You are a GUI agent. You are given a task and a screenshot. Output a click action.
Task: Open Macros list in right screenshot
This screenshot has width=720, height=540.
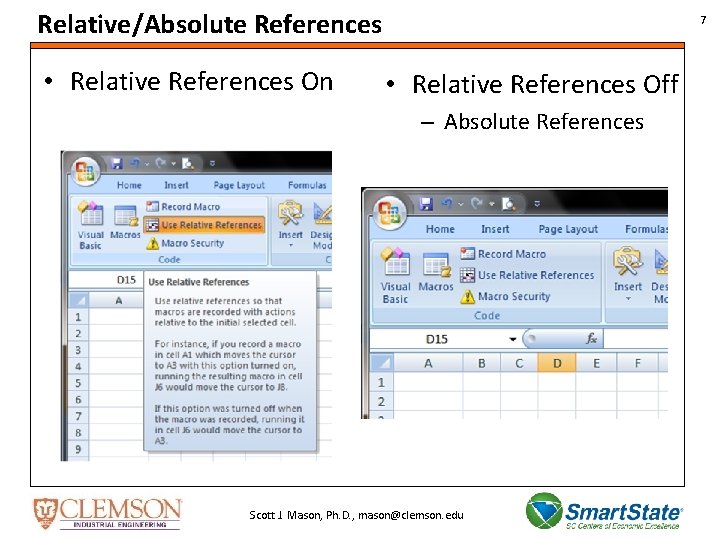[436, 273]
